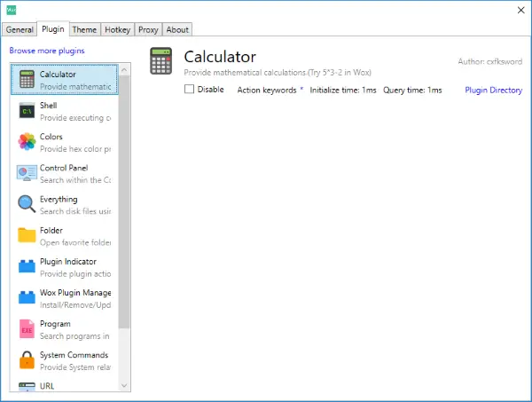Click the plugin list scrollbar thumb
This screenshot has width=532, height=402.
[124, 202]
